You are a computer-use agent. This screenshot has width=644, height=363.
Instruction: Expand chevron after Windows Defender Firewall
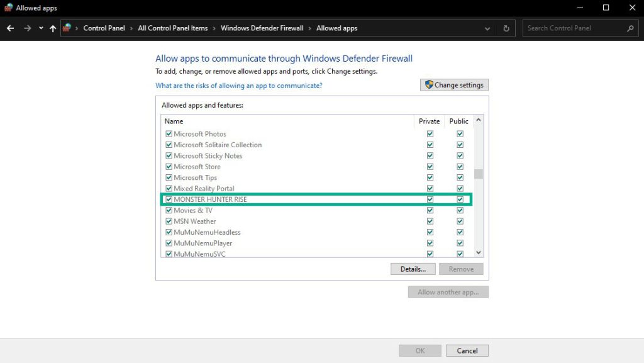click(x=310, y=28)
